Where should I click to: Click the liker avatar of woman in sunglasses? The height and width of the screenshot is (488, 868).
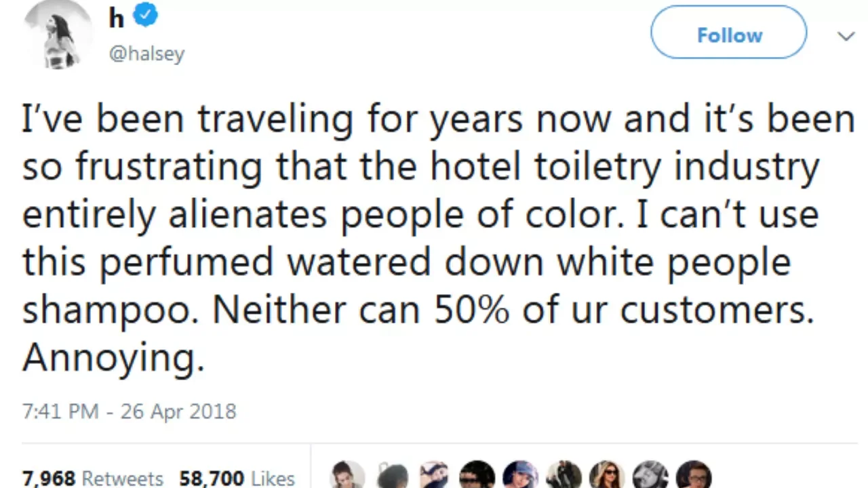tap(607, 475)
